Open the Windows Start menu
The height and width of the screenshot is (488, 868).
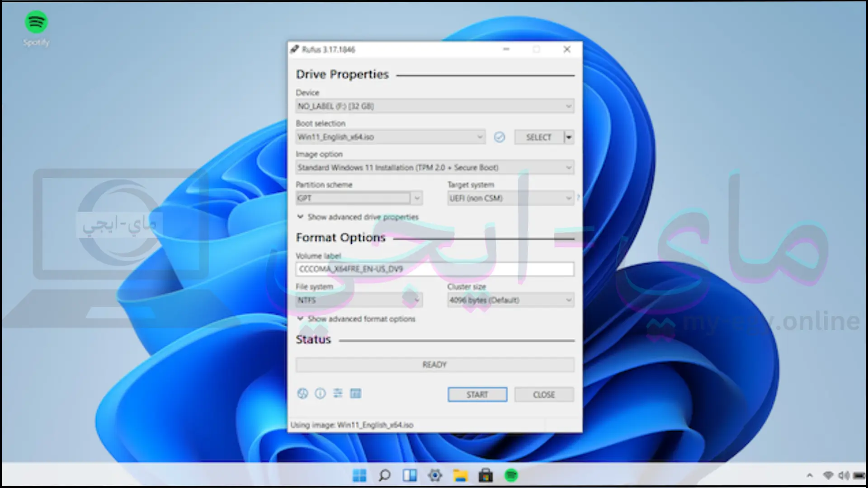point(359,475)
